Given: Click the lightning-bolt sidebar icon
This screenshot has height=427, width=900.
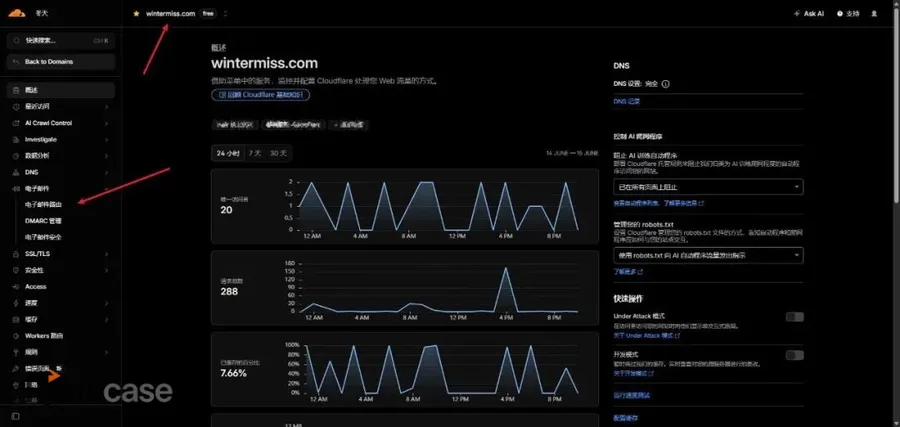Looking at the screenshot, I should click(x=15, y=302).
